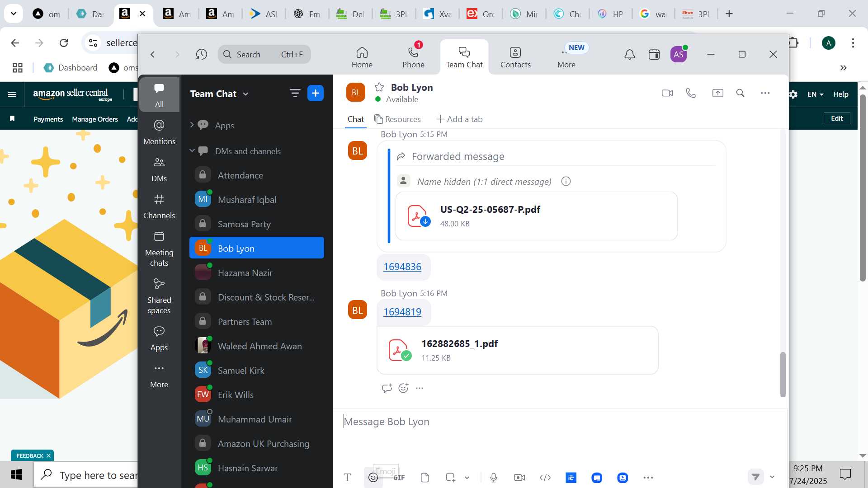Open Shared spaces in sidebar
This screenshot has width=868, height=488.
(159, 296)
